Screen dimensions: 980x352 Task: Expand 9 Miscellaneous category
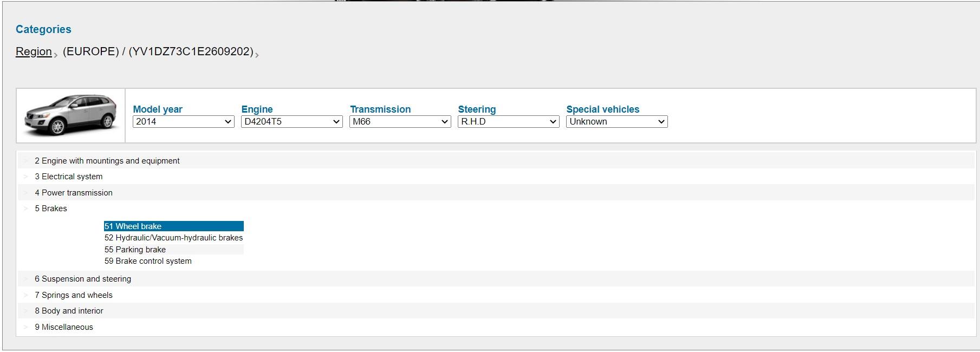tap(64, 327)
